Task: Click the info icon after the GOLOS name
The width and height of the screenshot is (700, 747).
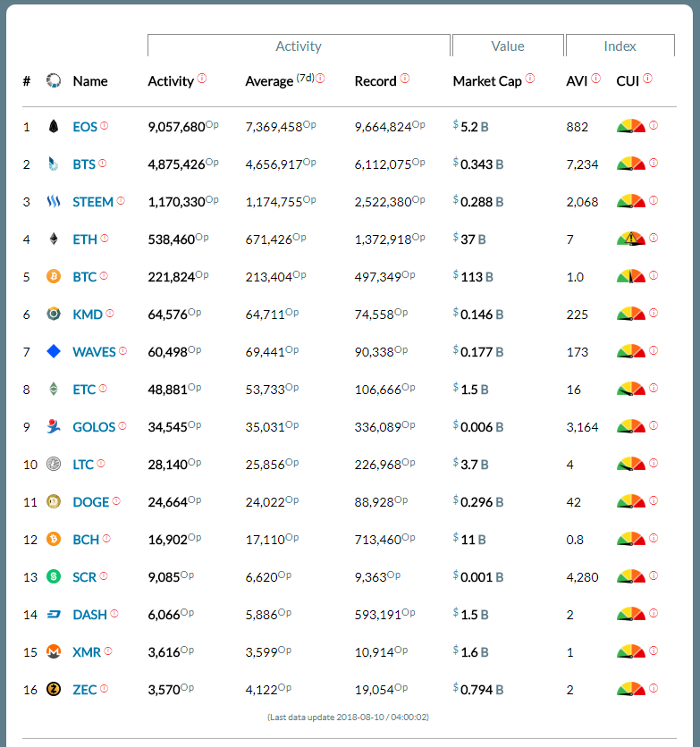Action: 122,426
